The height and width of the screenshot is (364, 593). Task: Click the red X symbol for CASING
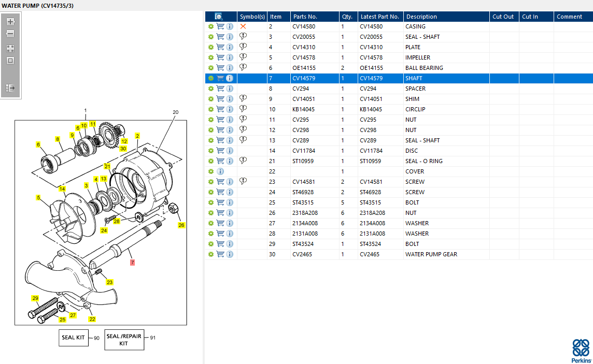243,26
